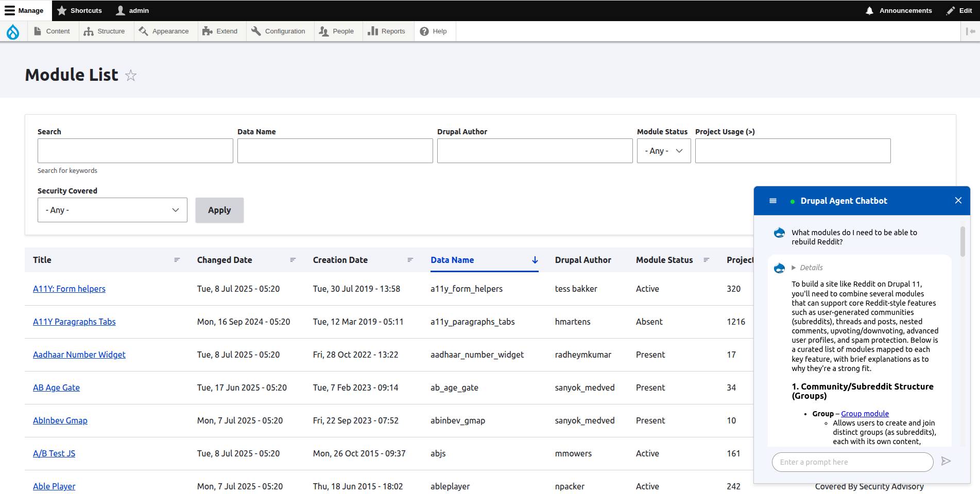The image size is (980, 494).
Task: Click the sanyok_medved author for ab_age_gate
Action: (x=584, y=387)
